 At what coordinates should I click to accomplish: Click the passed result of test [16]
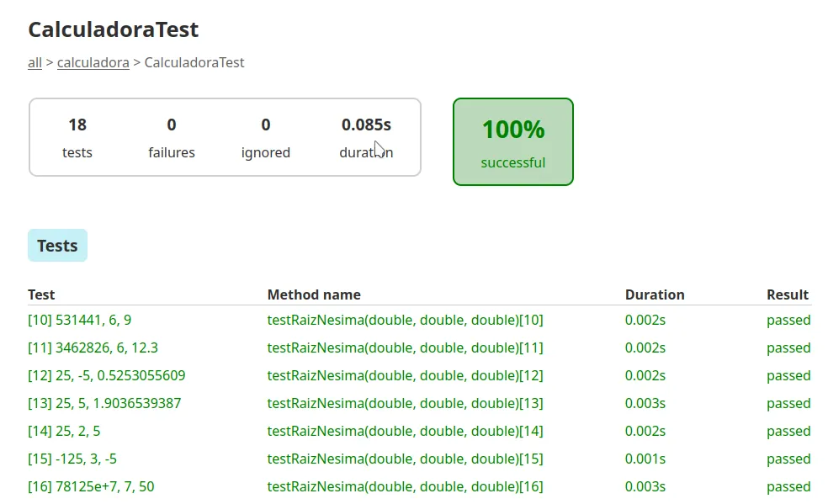tap(788, 487)
